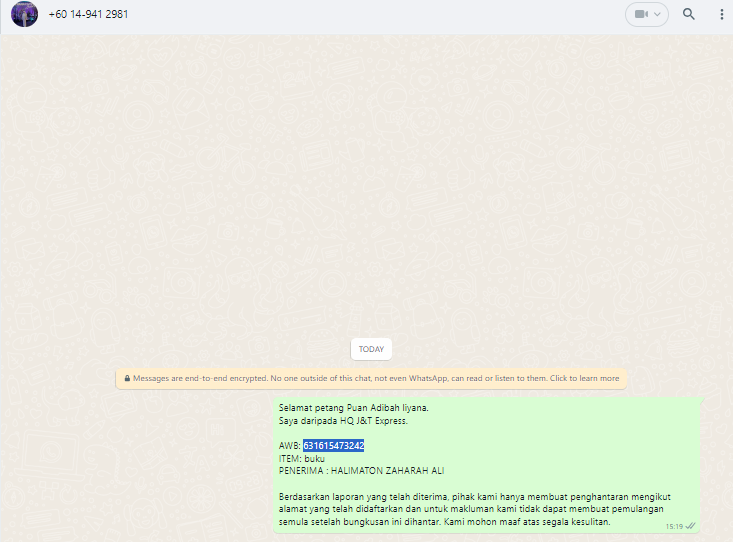Click the 'PENERIMA : HALIMATON ZAHARAH ALI' line
This screenshot has height=542, width=733.
pos(361,471)
